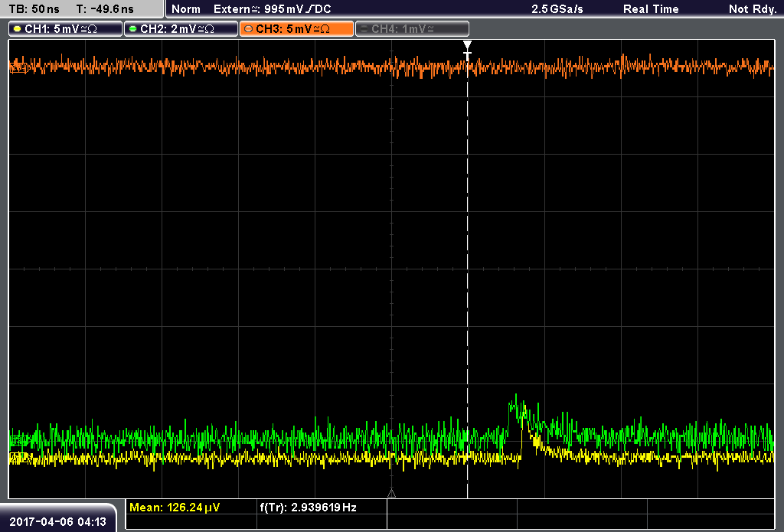784x532 pixels.
Task: Click the f(Tr): 2.939619 Hz readout
Action: 308,508
